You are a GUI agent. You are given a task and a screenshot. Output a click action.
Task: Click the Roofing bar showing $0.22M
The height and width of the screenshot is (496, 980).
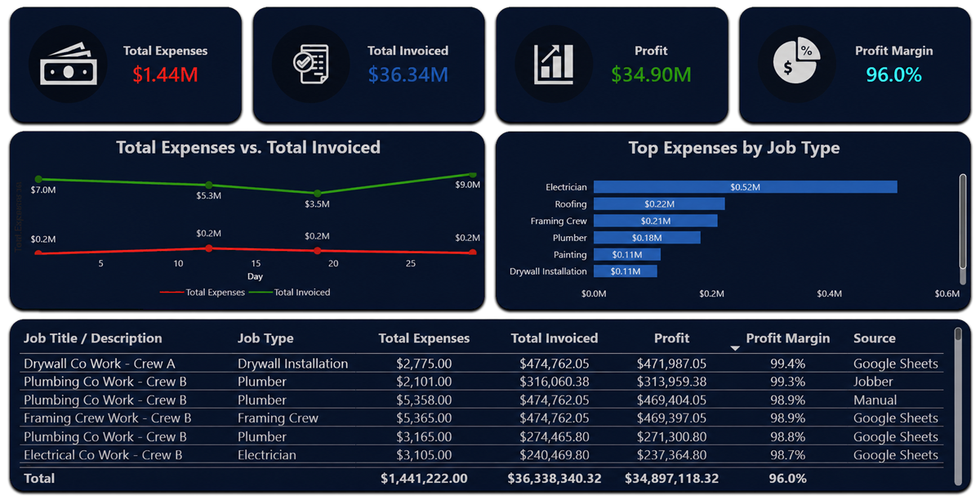point(658,204)
